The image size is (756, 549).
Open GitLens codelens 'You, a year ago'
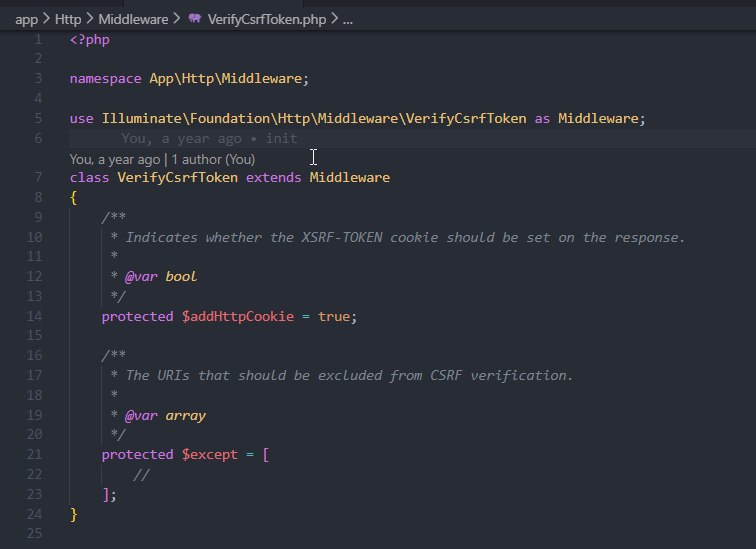click(x=115, y=160)
